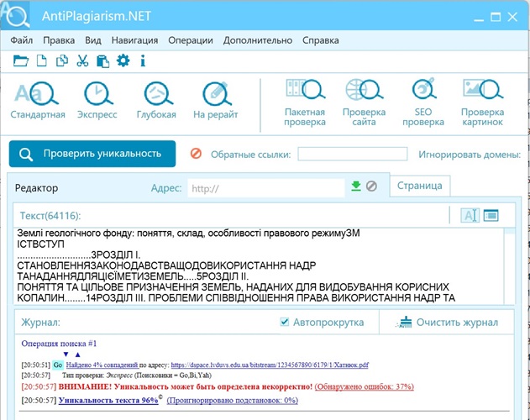Viewport: 530px width, 420px height.
Task: Open settings via the gear icon
Action: click(x=123, y=60)
